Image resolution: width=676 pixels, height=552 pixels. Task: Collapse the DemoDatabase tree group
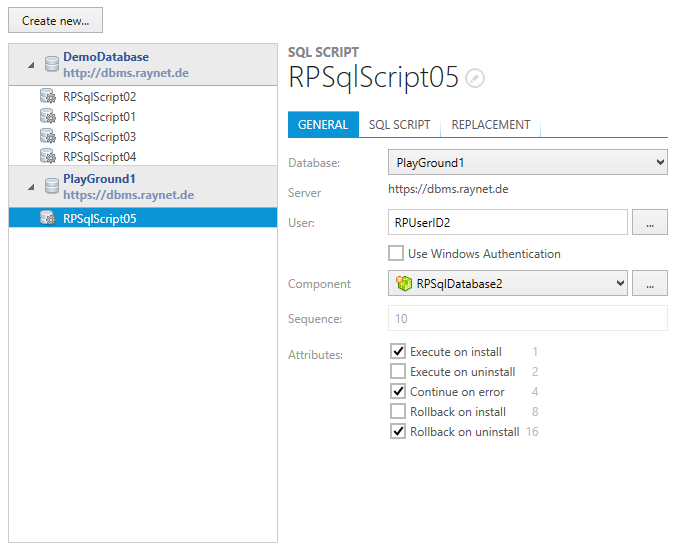tap(30, 65)
